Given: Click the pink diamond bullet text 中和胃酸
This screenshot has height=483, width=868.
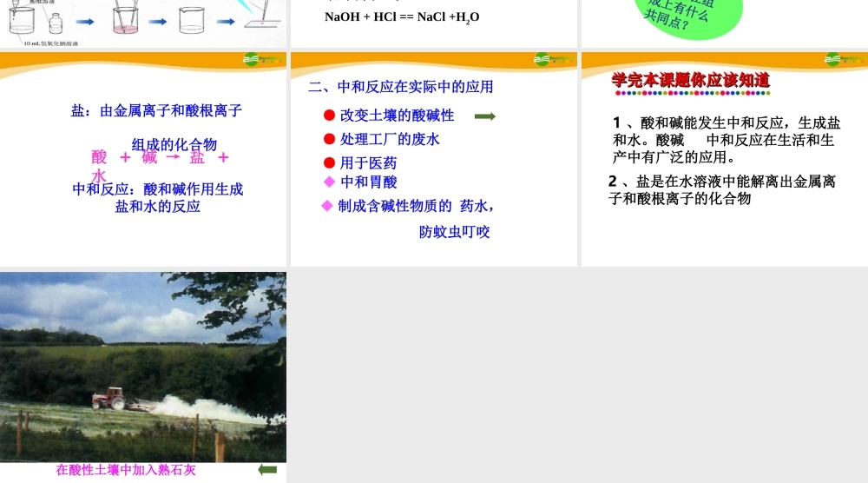Looking at the screenshot, I should click(x=369, y=182).
